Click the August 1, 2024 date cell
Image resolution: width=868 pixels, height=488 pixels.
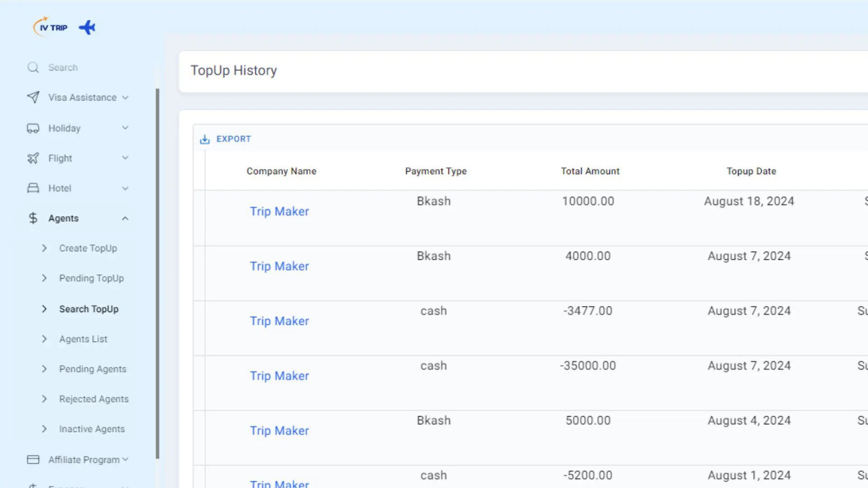coord(749,475)
